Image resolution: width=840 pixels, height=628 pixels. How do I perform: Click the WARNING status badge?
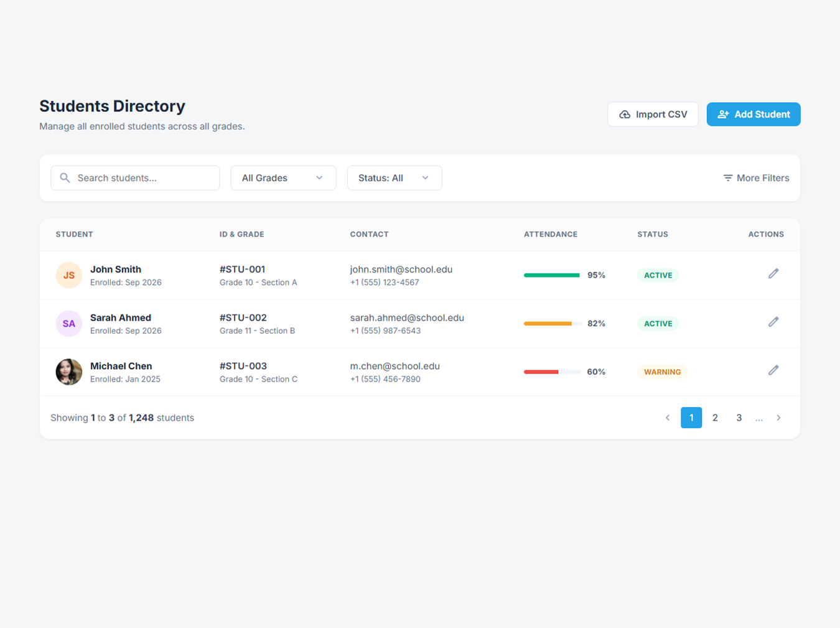coord(662,372)
